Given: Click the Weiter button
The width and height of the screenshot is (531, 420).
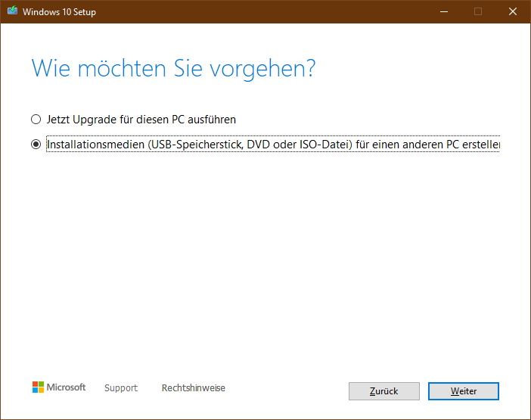Looking at the screenshot, I should pos(463,391).
